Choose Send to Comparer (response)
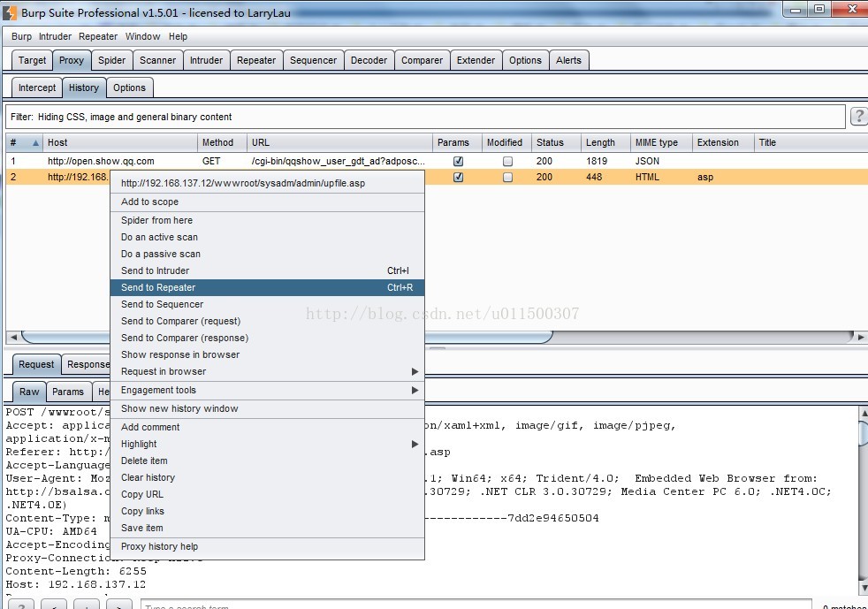 (x=267, y=338)
